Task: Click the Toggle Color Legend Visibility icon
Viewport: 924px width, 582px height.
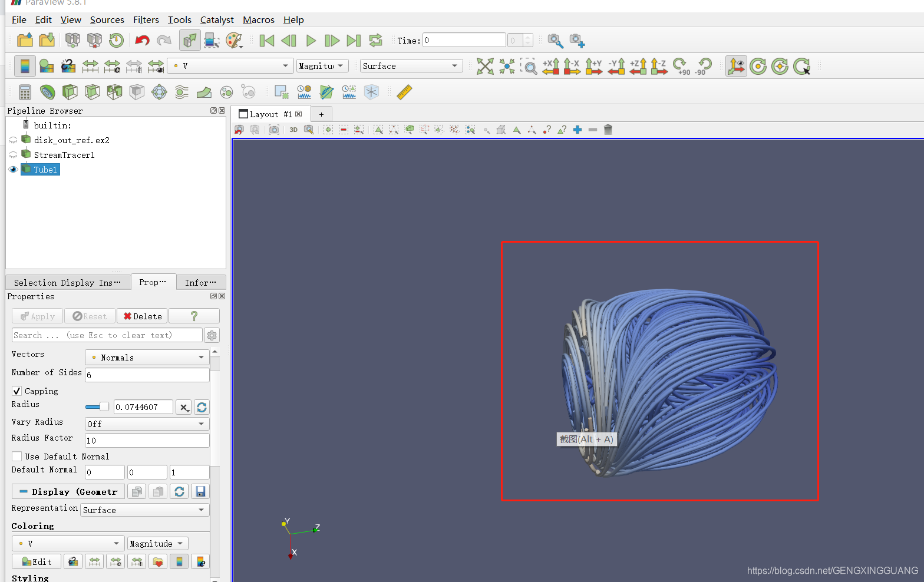Action: (25, 66)
